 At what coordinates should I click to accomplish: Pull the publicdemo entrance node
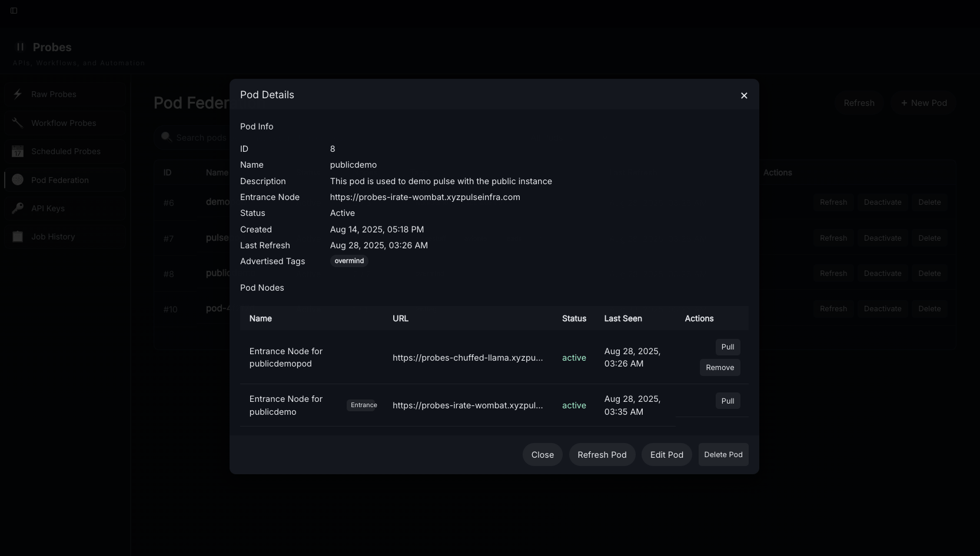click(x=727, y=401)
